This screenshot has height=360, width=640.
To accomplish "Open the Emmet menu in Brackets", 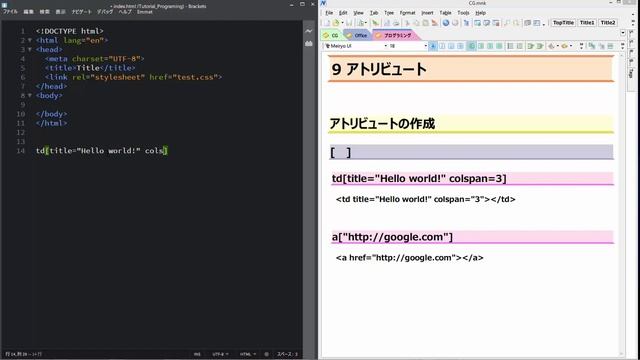I will [x=144, y=12].
